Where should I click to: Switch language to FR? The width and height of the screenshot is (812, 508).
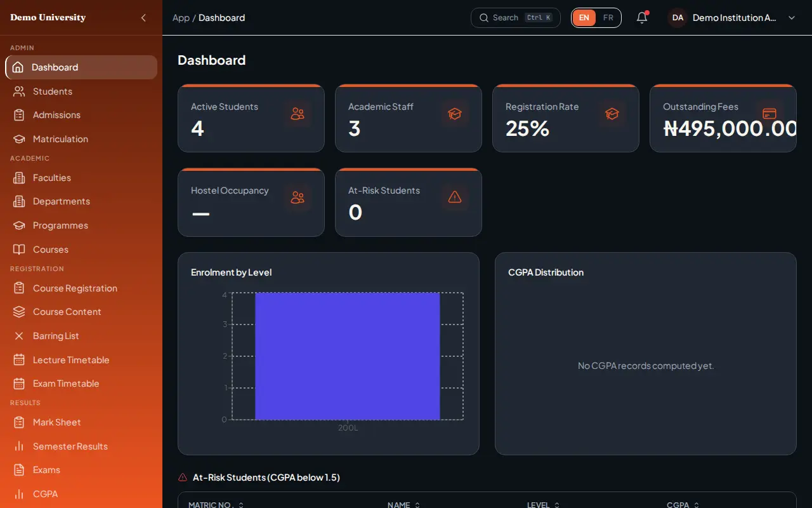pyautogui.click(x=608, y=18)
